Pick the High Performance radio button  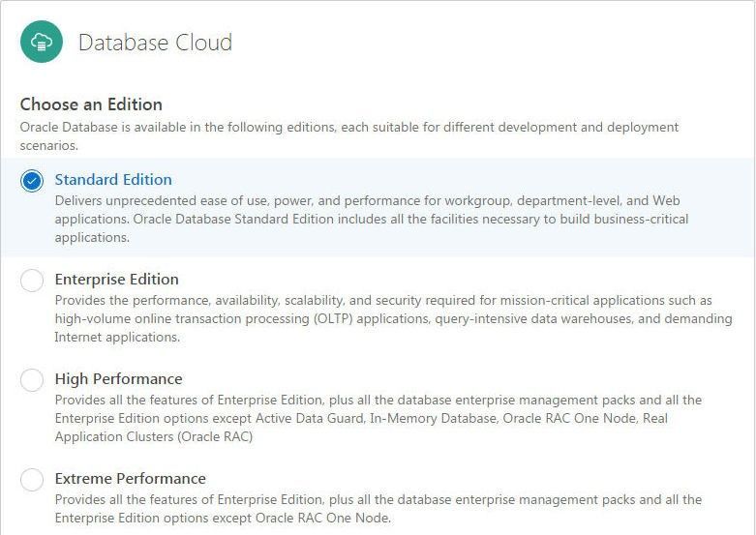(x=32, y=380)
